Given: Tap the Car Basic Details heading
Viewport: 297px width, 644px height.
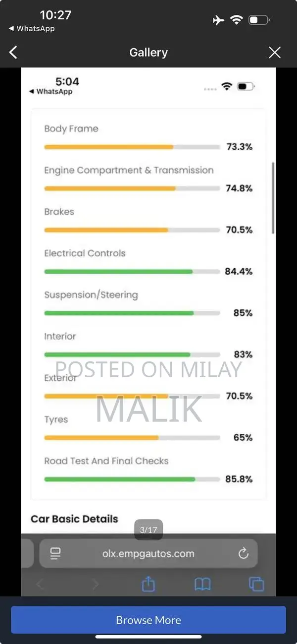Looking at the screenshot, I should (x=75, y=519).
